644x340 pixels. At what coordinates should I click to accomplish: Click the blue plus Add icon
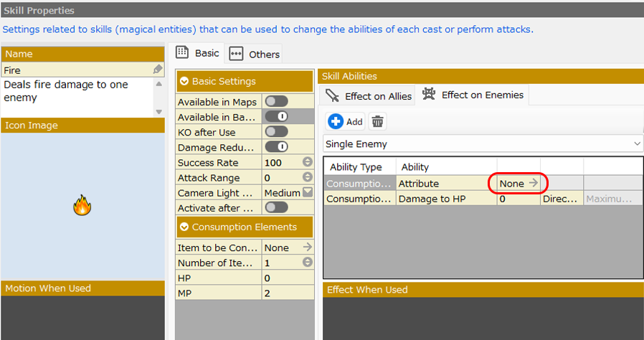tap(336, 121)
